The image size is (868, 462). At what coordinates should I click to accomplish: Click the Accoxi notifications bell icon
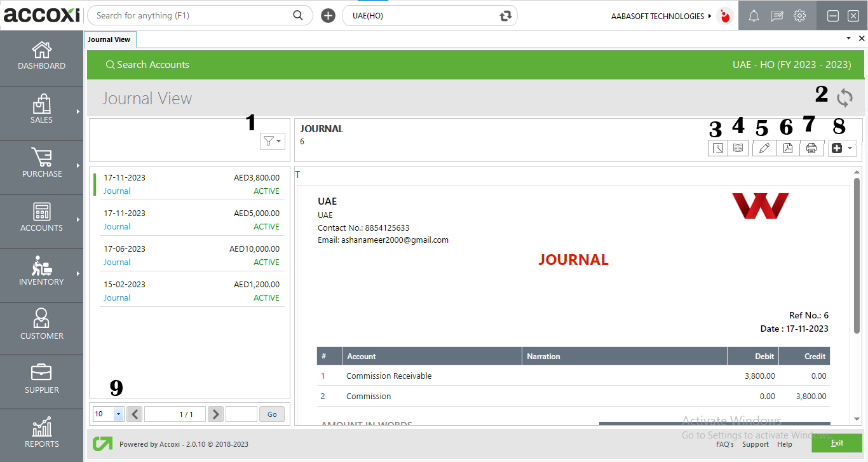tap(754, 15)
